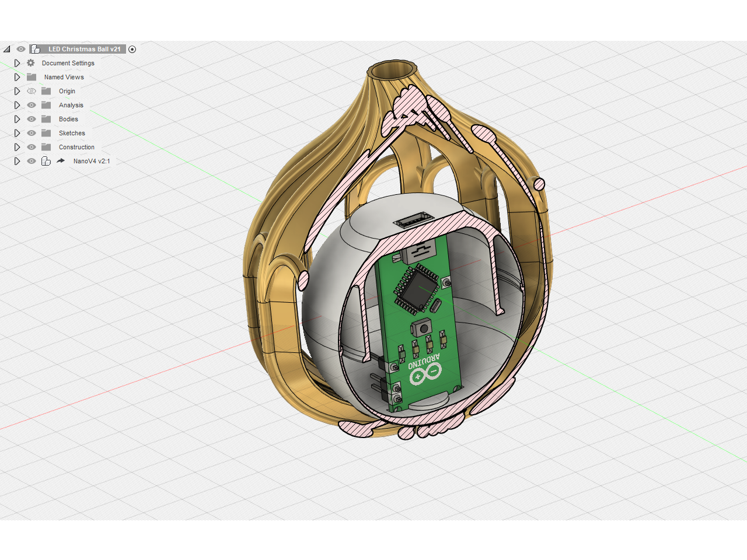The width and height of the screenshot is (747, 560).
Task: Select the black microcontroller chip on the Arduino board
Action: click(x=417, y=289)
